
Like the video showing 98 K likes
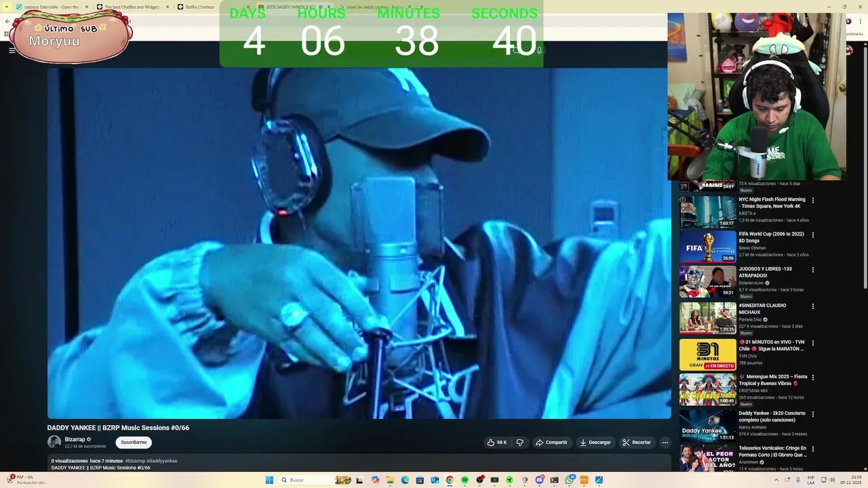(496, 443)
